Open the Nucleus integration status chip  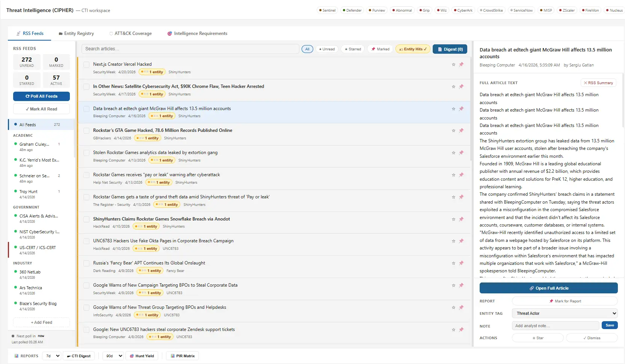614,11
